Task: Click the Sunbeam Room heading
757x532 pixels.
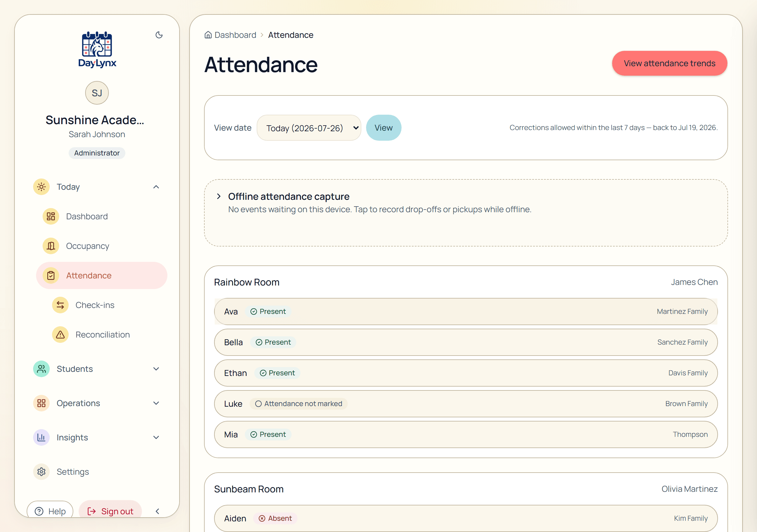Action: pos(249,489)
